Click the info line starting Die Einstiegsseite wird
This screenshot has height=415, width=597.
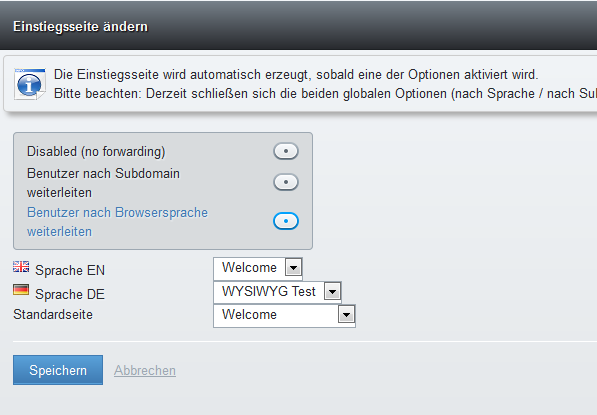[x=296, y=74]
